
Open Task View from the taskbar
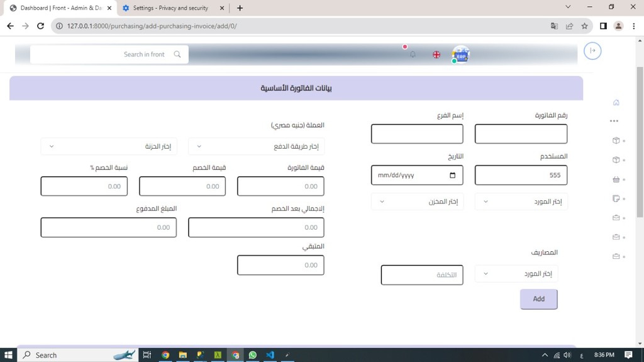[x=147, y=354]
